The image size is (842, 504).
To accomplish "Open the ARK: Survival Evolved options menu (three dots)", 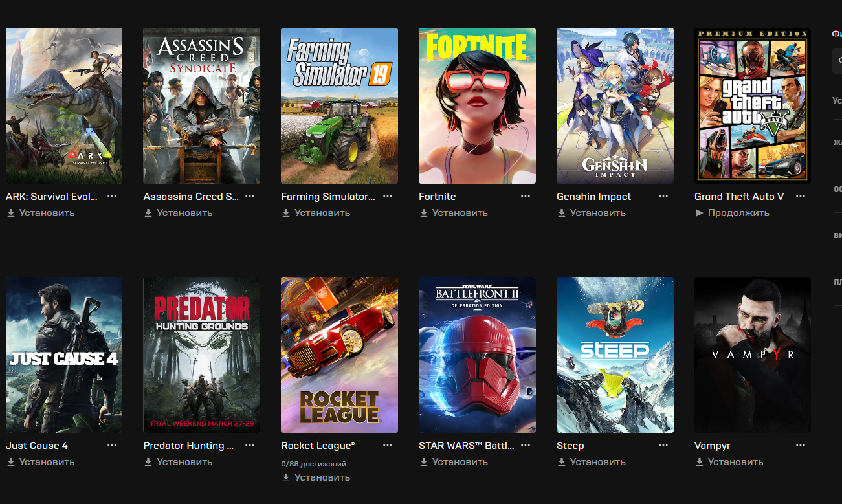I will pos(112,196).
